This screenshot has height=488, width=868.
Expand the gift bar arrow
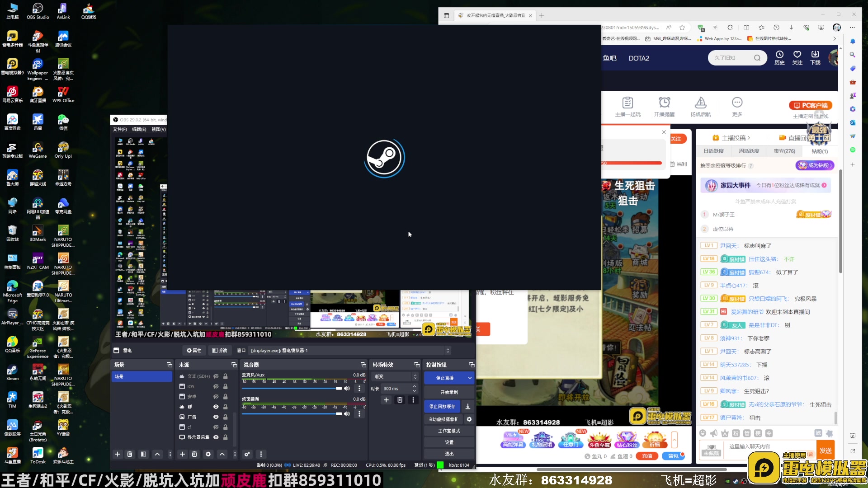675,440
